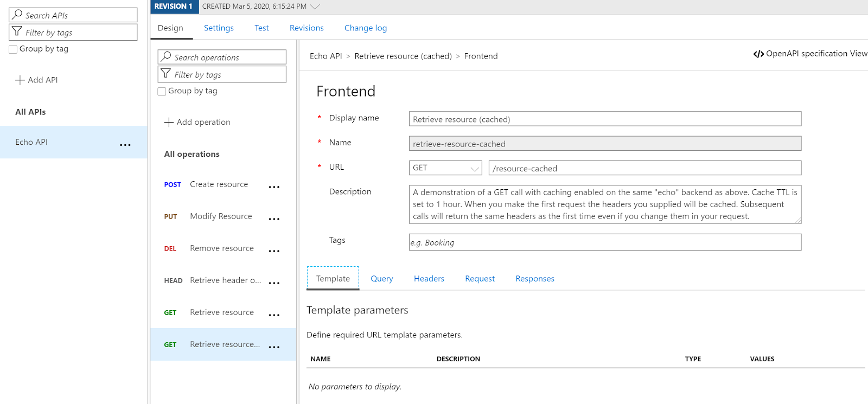The image size is (868, 404).
Task: Click the plus icon beside Add operation
Action: 169,123
